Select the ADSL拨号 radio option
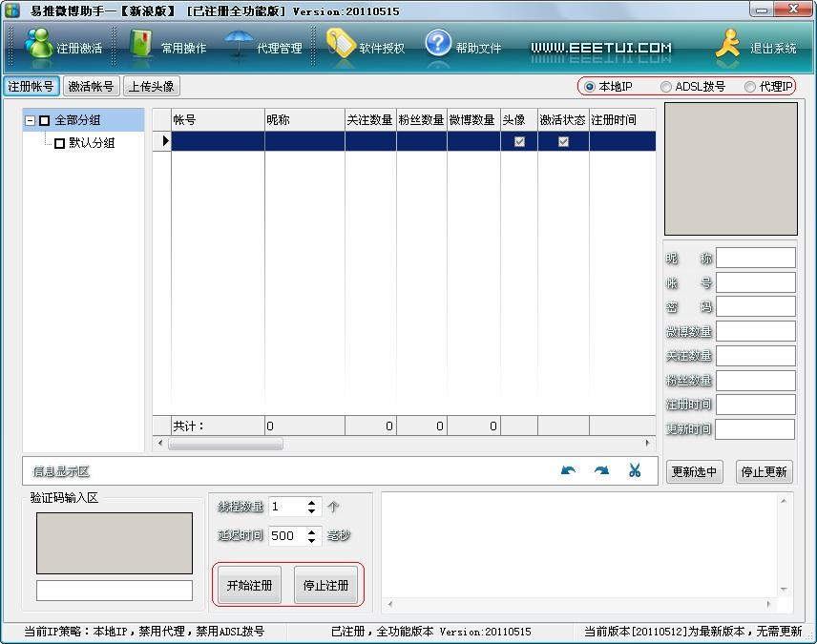 [x=665, y=87]
